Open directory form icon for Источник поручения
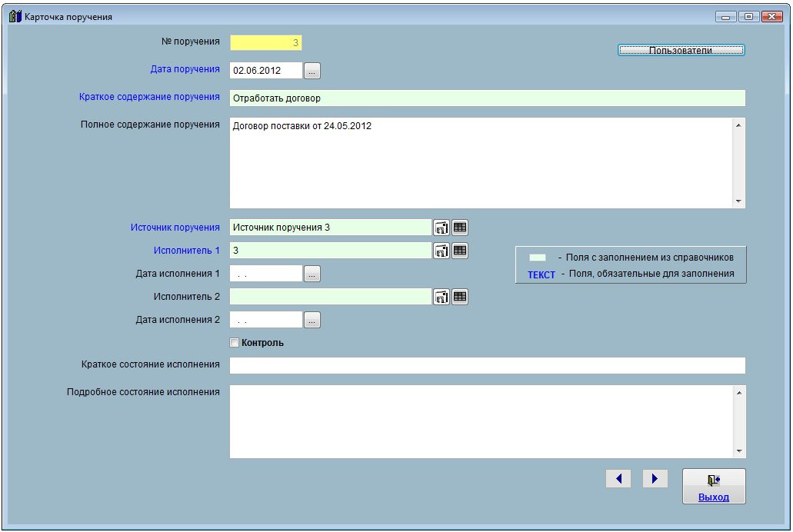Screen dimensions: 793x532 (441, 228)
